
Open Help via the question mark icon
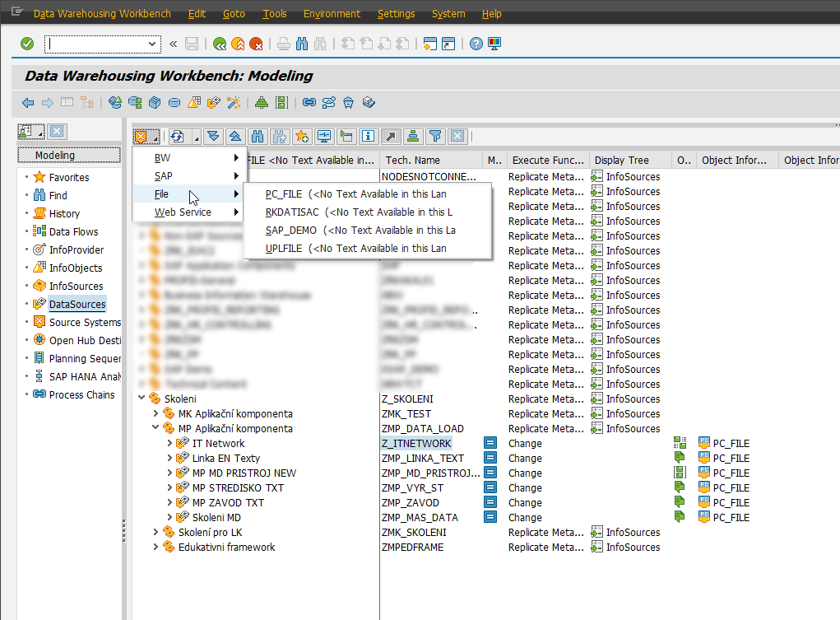(x=476, y=44)
